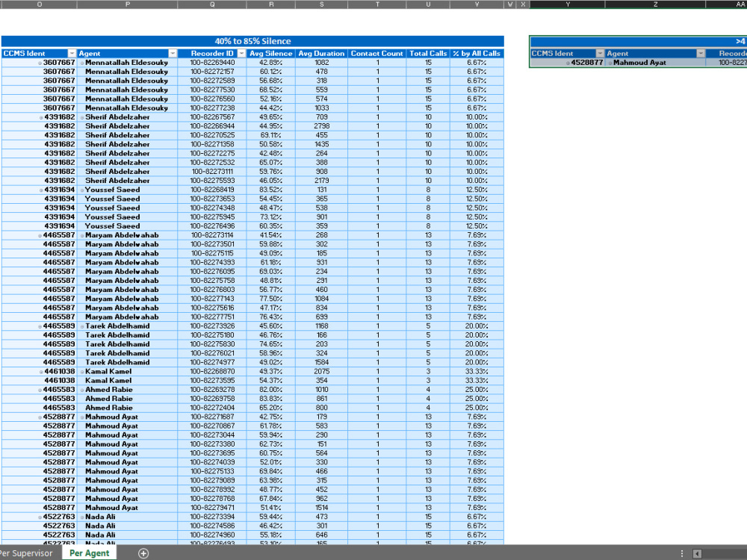The height and width of the screenshot is (560, 747).
Task: Collapse the 4465587 CCMS Ident group
Action: [40, 236]
